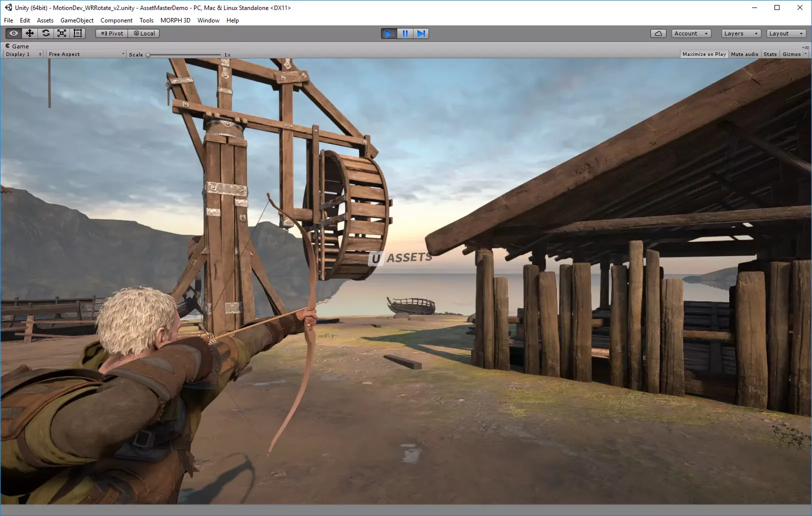Screen dimensions: 812x516
Task: Toggle Mute audio in Game view
Action: point(744,54)
